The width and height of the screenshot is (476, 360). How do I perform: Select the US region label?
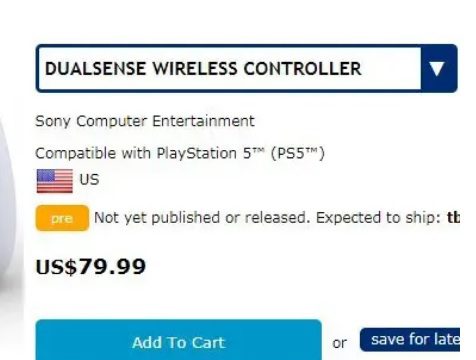click(89, 180)
